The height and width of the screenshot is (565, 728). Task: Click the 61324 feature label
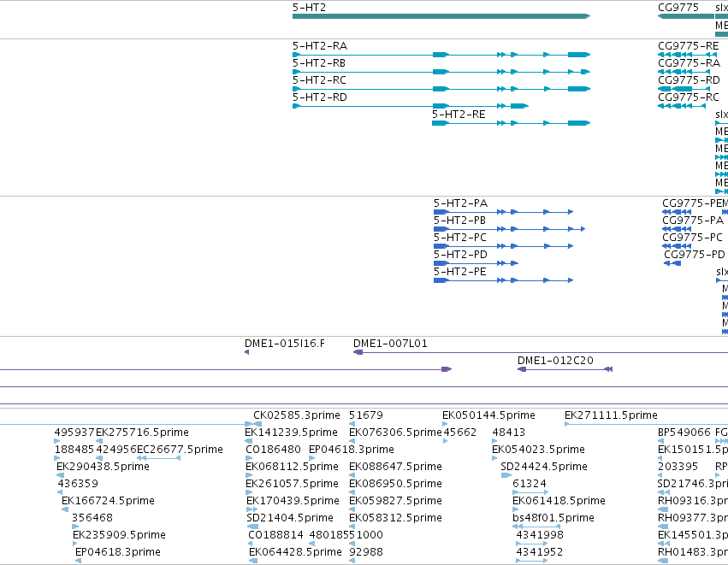(530, 485)
